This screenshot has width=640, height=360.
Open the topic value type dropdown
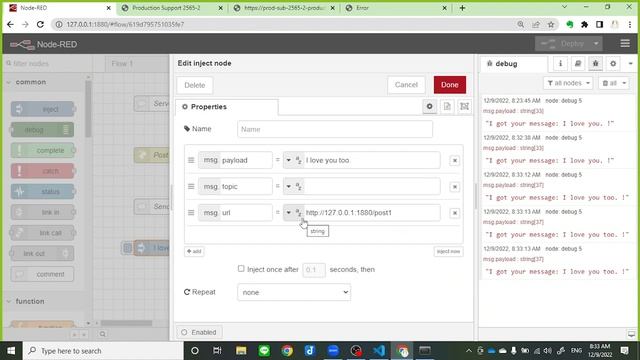293,187
